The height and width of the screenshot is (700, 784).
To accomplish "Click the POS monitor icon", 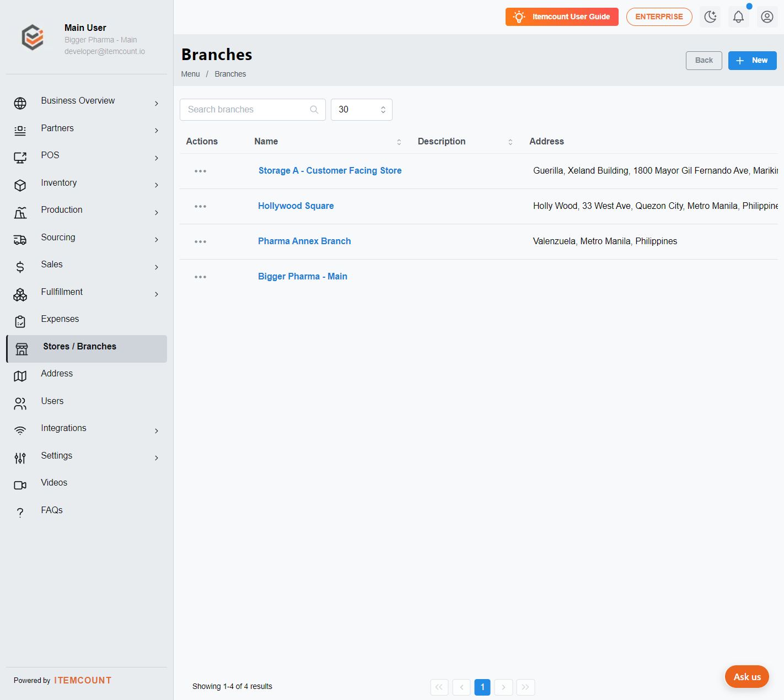I will 20,158.
